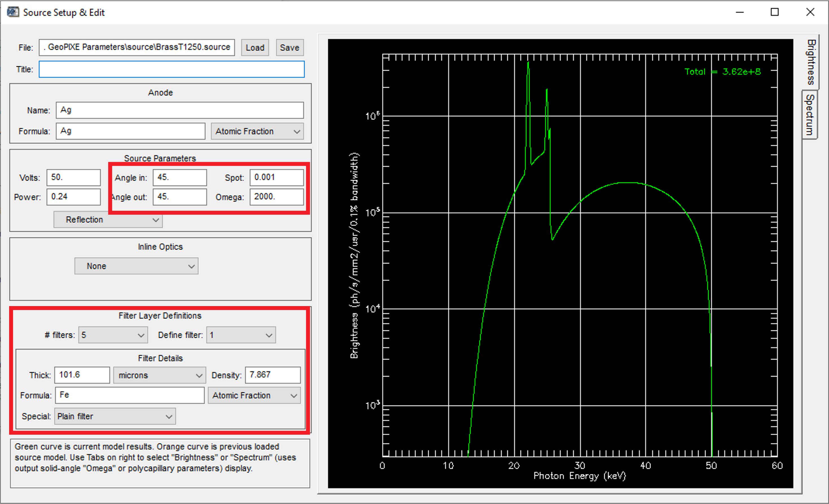829x504 pixels.
Task: Click the filter Thick field
Action: click(x=82, y=375)
